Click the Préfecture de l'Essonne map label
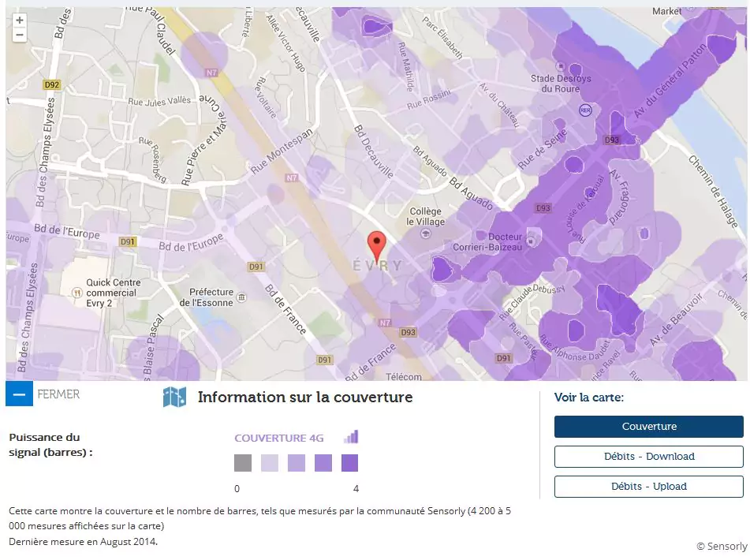Viewport: 750px width, 560px height. click(x=207, y=297)
